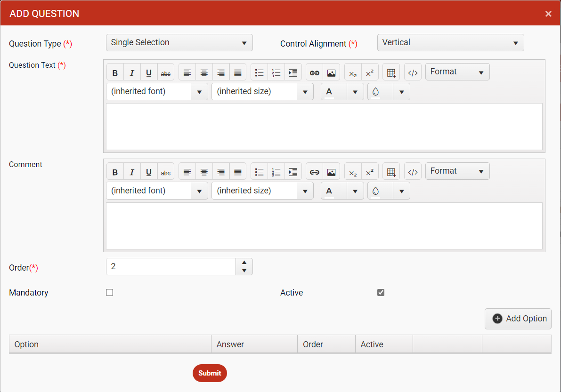
Task: Click Create table icon in Question Text toolbar
Action: click(x=391, y=73)
